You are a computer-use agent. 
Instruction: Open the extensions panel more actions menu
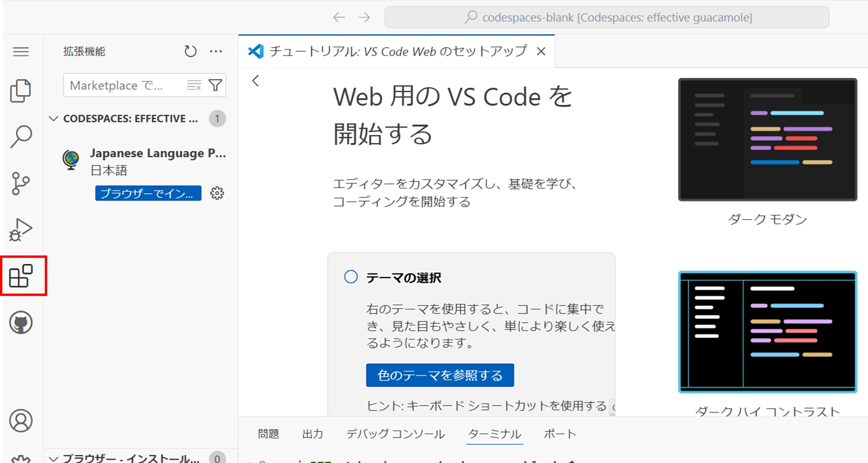[216, 51]
